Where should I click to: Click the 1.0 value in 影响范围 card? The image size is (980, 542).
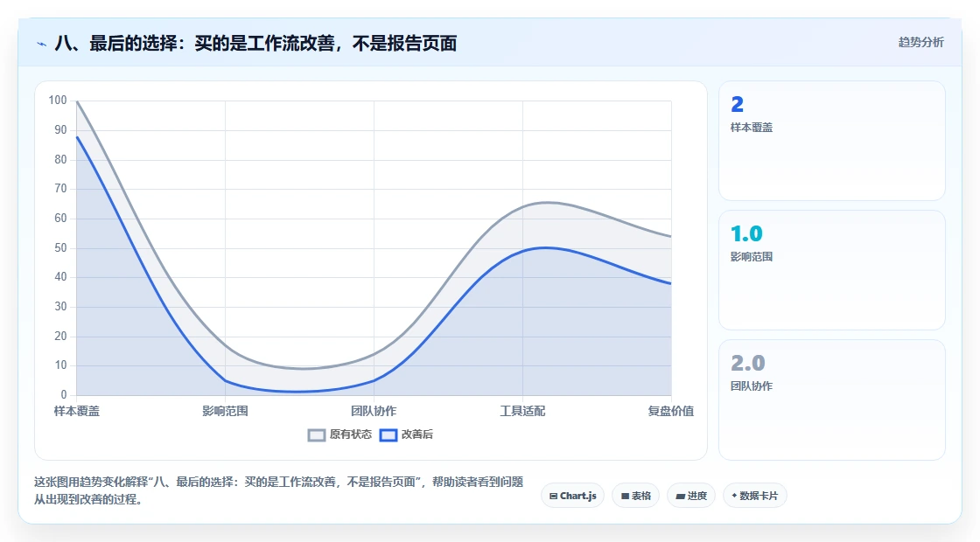[747, 233]
